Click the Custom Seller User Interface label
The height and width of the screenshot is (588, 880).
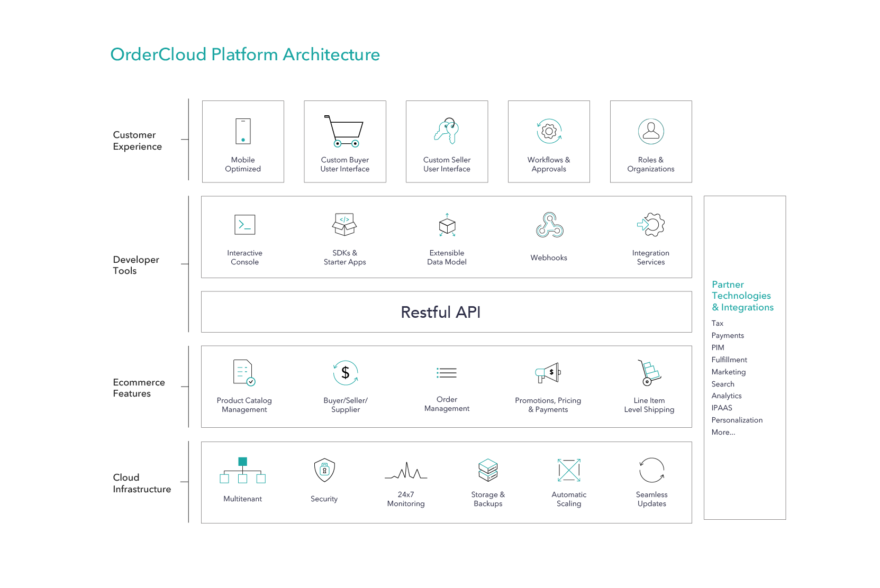[447, 164]
